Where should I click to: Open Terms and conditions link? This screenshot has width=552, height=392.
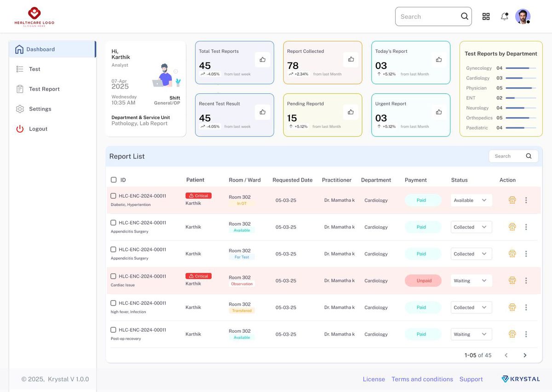pyautogui.click(x=422, y=379)
